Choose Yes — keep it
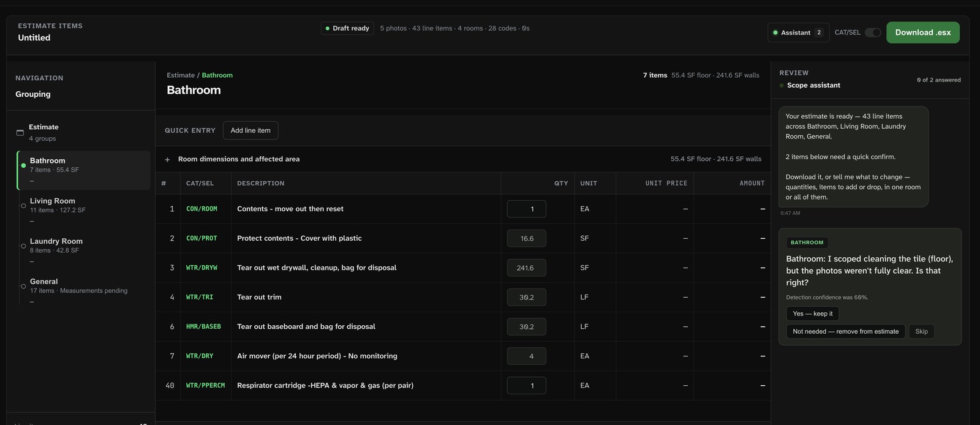Viewport: 980px width, 425px height. coord(812,314)
